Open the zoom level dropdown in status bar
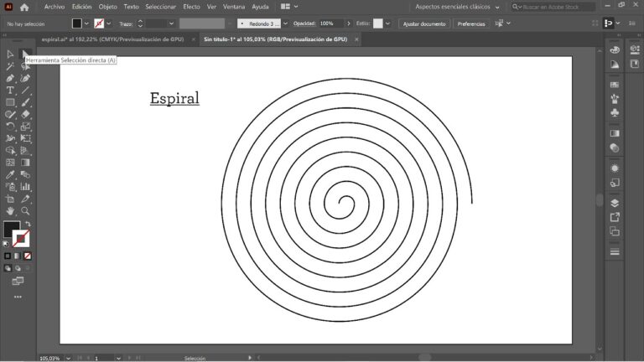Image resolution: width=644 pixels, height=362 pixels. click(x=68, y=359)
